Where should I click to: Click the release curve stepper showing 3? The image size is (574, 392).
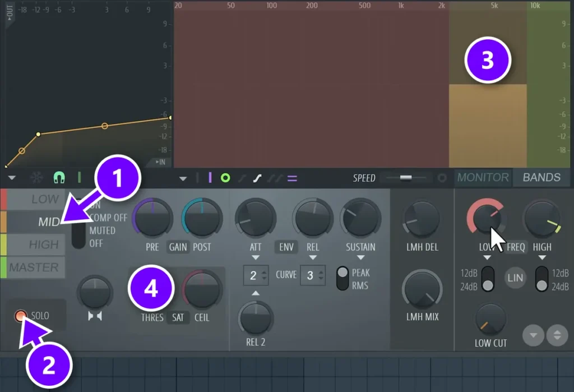pos(313,275)
